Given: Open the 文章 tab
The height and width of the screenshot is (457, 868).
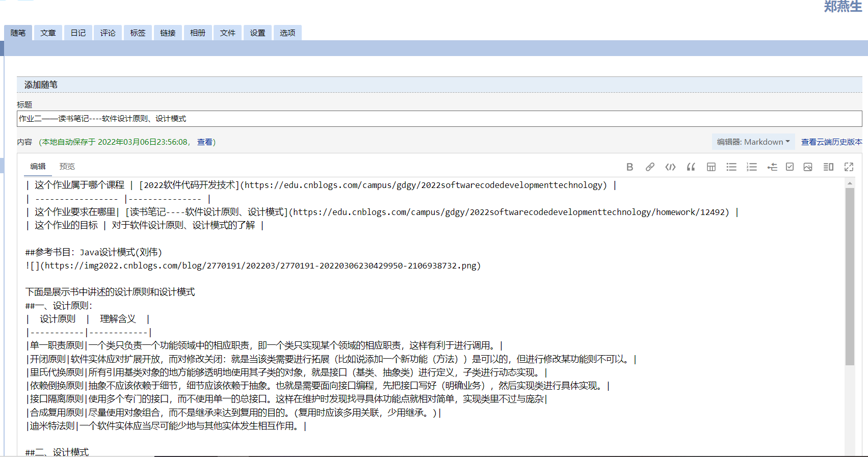Looking at the screenshot, I should tap(48, 33).
